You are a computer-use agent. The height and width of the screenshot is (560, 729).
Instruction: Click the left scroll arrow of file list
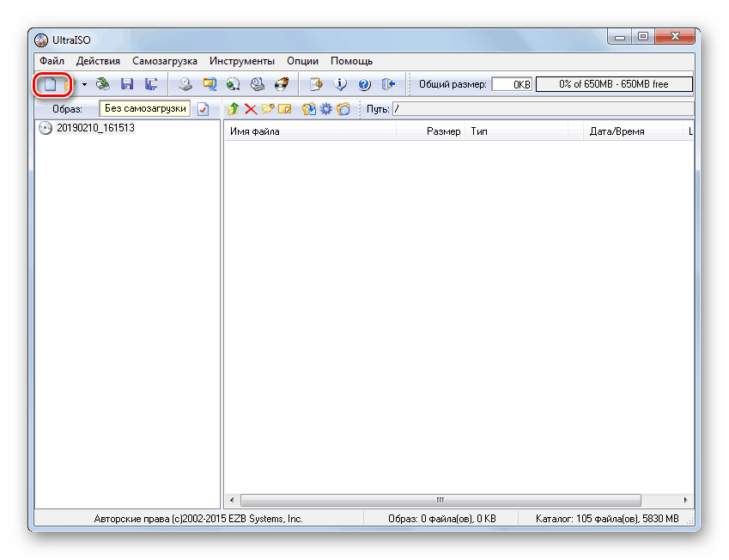click(x=232, y=501)
